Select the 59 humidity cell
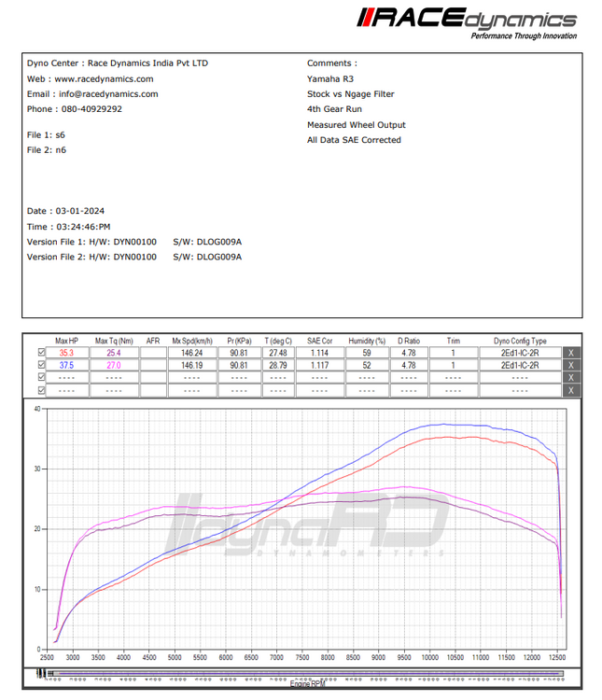Image resolution: width=602 pixels, height=700 pixels. pyautogui.click(x=367, y=353)
